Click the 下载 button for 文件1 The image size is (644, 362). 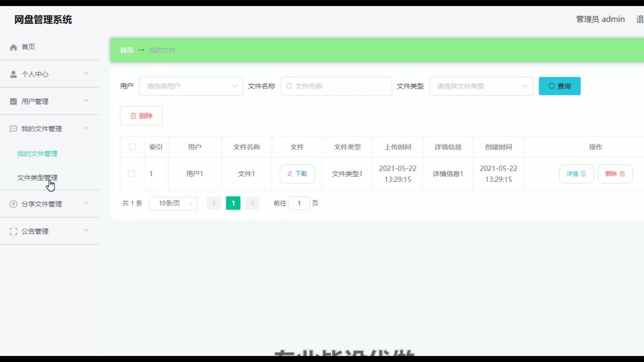click(297, 174)
